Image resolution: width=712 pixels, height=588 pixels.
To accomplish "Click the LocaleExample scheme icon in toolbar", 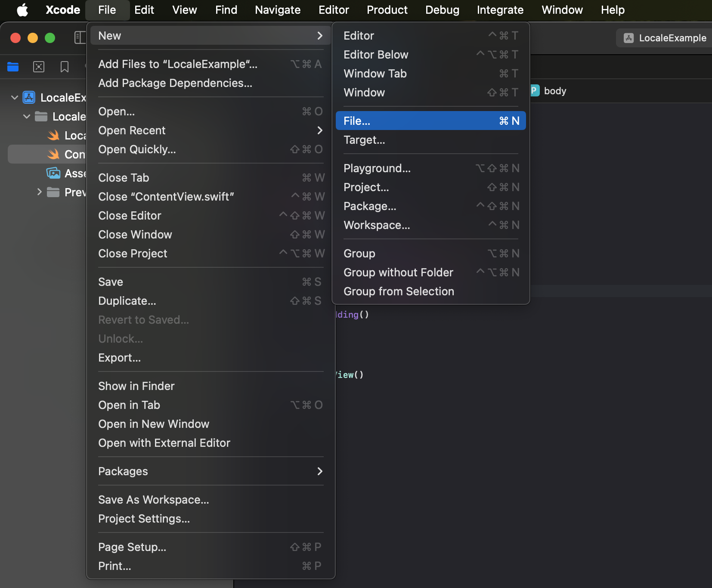I will 629,38.
